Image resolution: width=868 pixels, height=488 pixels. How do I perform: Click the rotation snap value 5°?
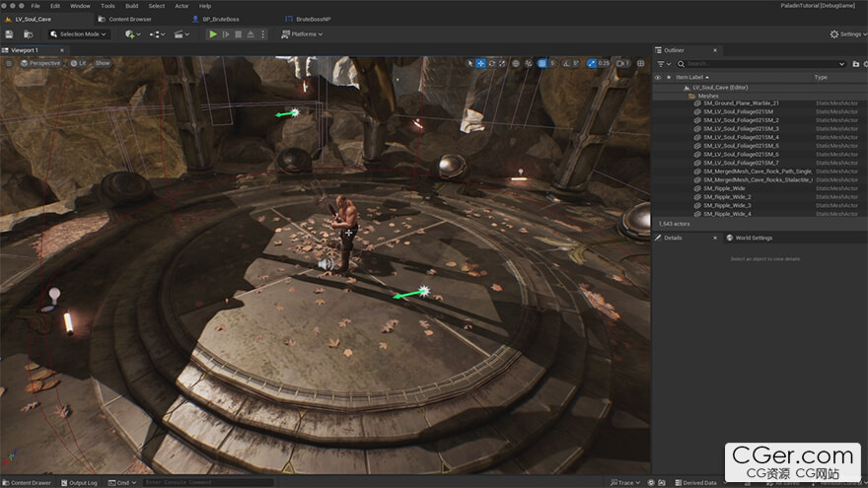[576, 64]
